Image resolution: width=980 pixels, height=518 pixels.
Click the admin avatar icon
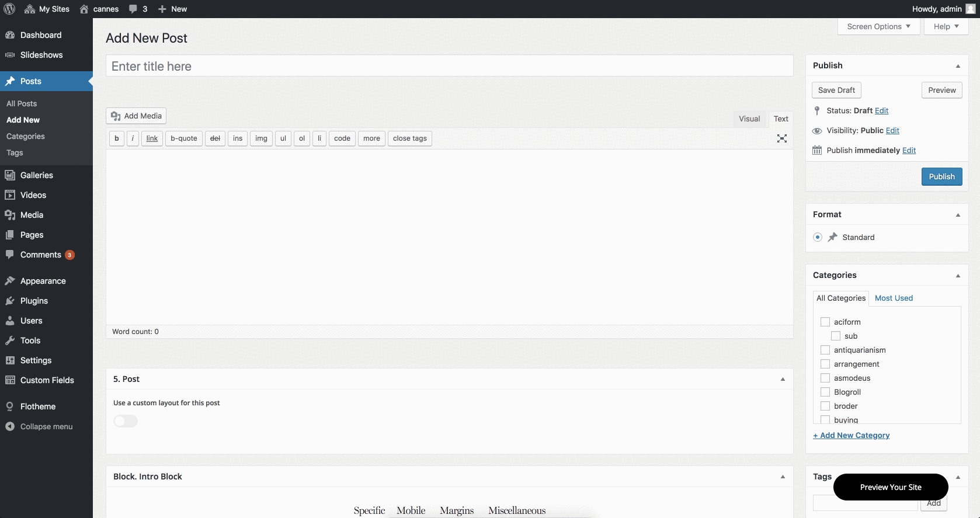click(x=971, y=9)
